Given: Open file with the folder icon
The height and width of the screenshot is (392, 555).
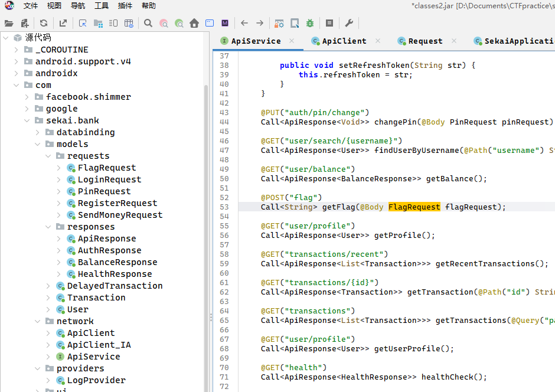Looking at the screenshot, I should (x=9, y=24).
